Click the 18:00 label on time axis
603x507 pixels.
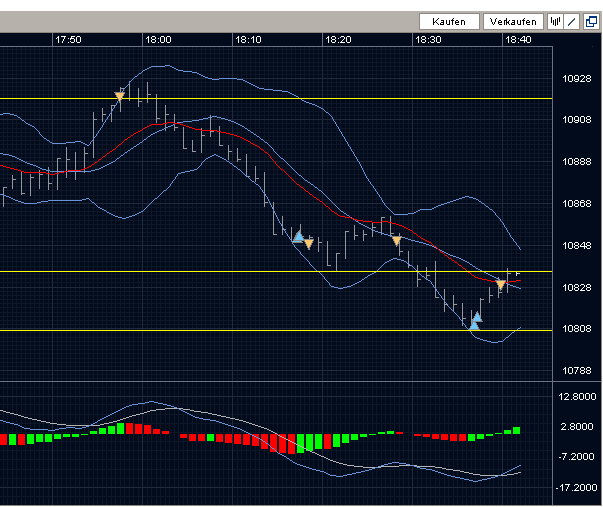[158, 40]
